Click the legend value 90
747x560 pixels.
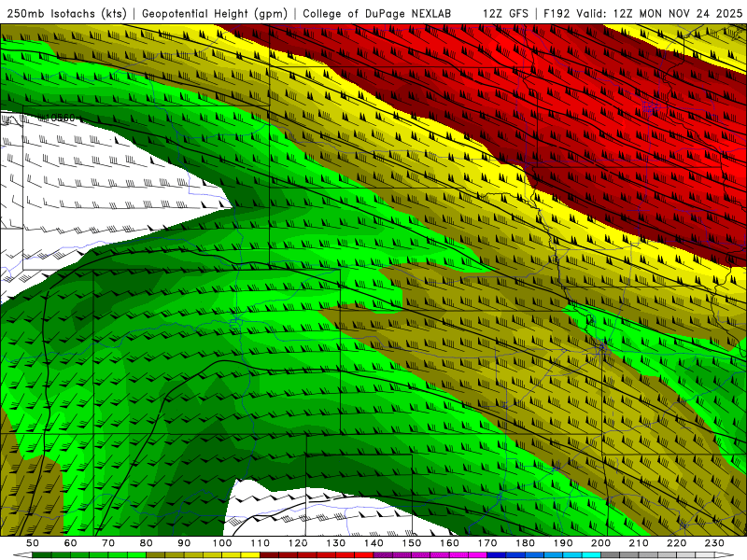tap(184, 543)
